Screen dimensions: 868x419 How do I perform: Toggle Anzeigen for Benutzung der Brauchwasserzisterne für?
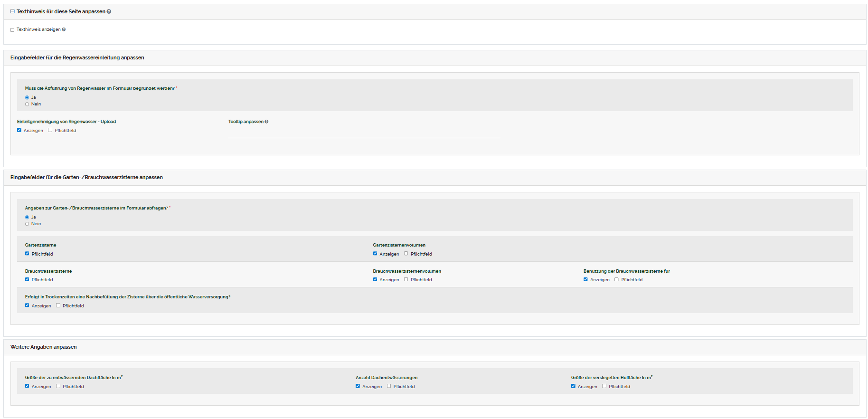(585, 279)
